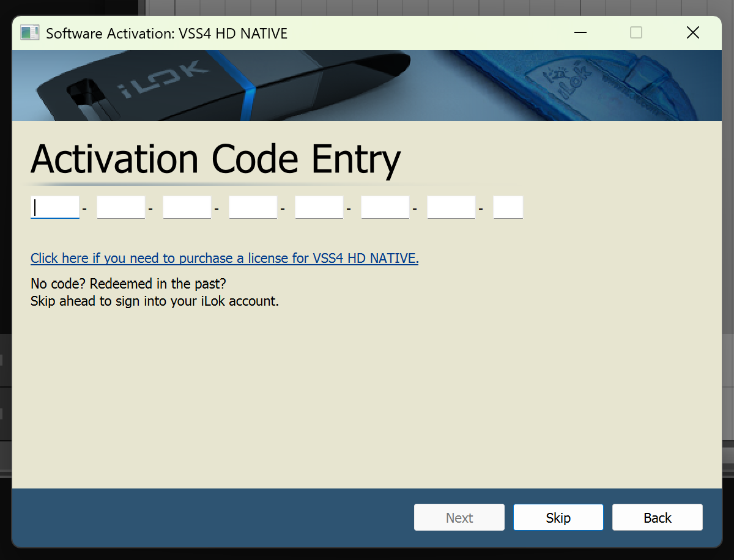Click the Software Activation window icon
This screenshot has height=560, width=734.
[x=29, y=32]
